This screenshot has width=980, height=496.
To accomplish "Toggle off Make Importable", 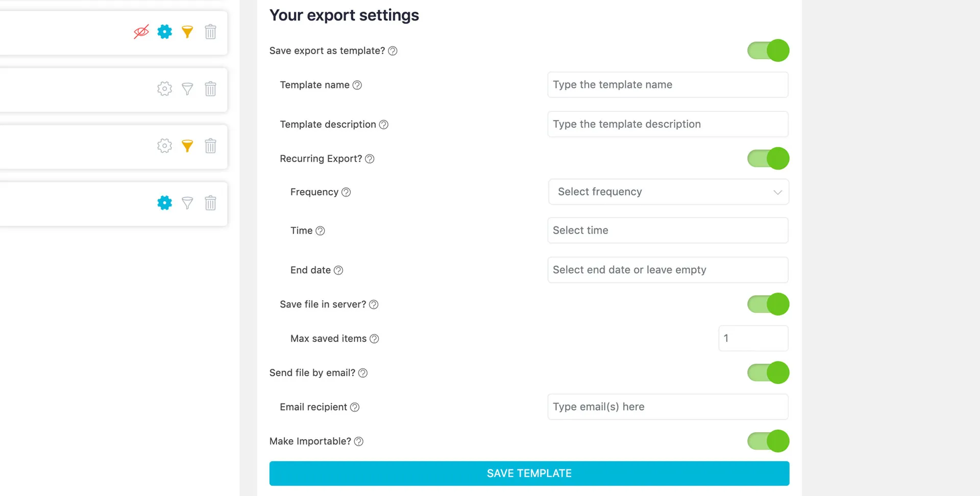I will (768, 441).
